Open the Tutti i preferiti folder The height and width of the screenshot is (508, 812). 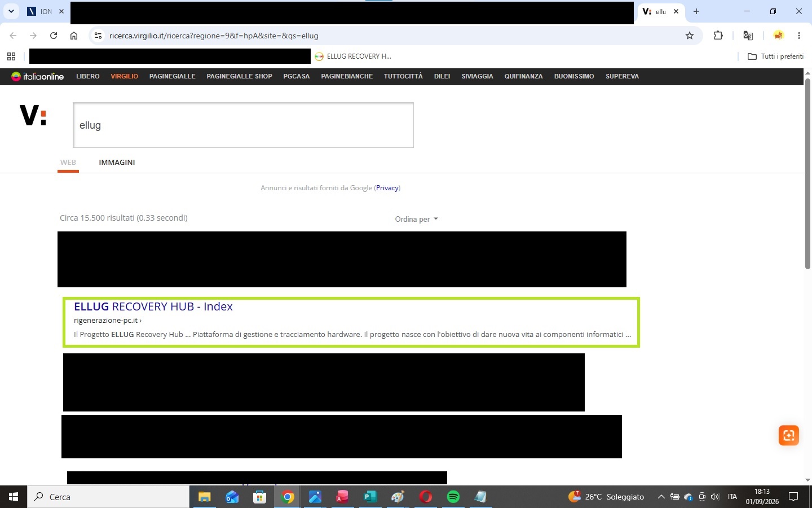775,56
